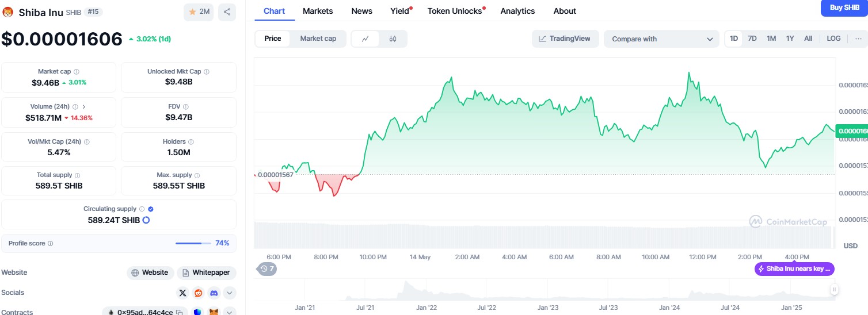Select the 7D time range

(752, 39)
